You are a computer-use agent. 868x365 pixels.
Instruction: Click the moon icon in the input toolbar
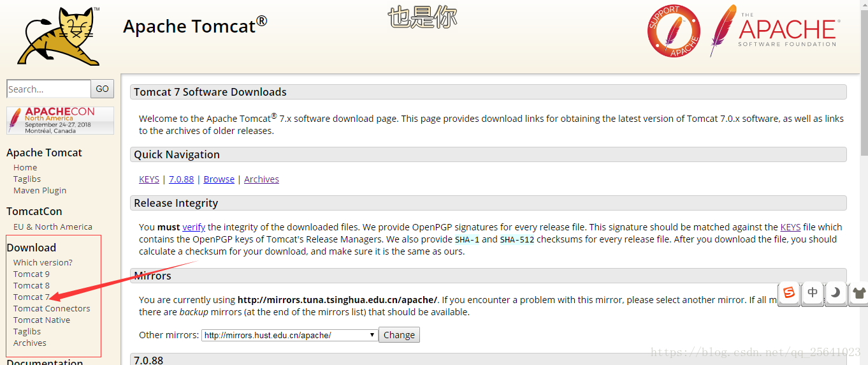836,293
